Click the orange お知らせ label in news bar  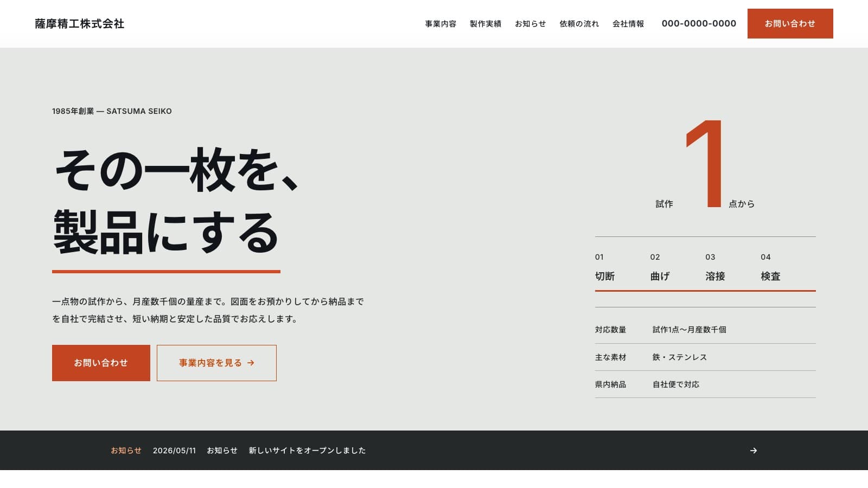coord(126,451)
